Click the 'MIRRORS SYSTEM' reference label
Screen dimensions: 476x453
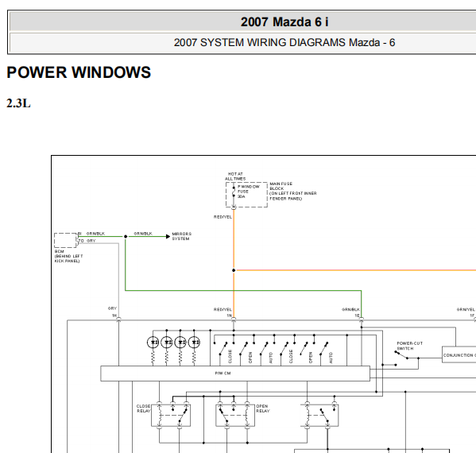point(181,236)
